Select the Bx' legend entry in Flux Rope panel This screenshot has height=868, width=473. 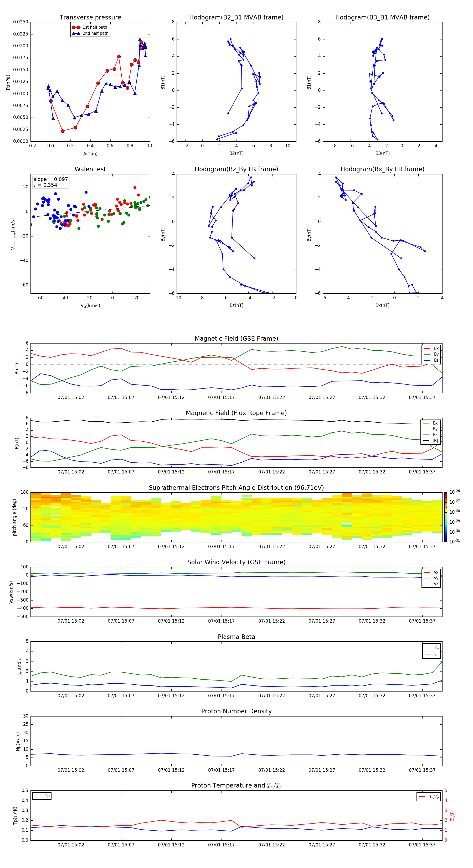[x=431, y=423]
